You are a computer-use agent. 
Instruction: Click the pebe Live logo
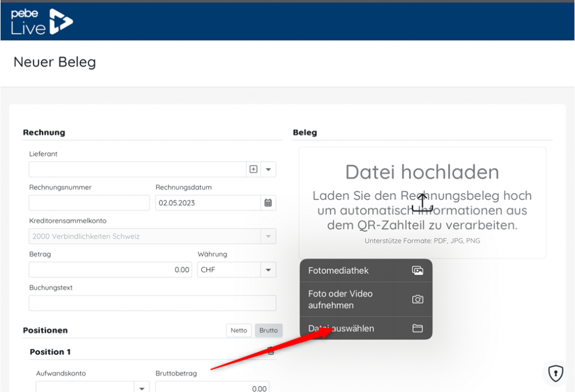(42, 22)
